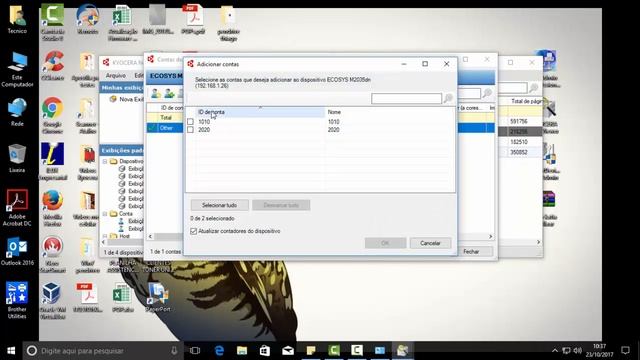Select the Total row in accounts list
This screenshot has height=360, width=640.
165,118
